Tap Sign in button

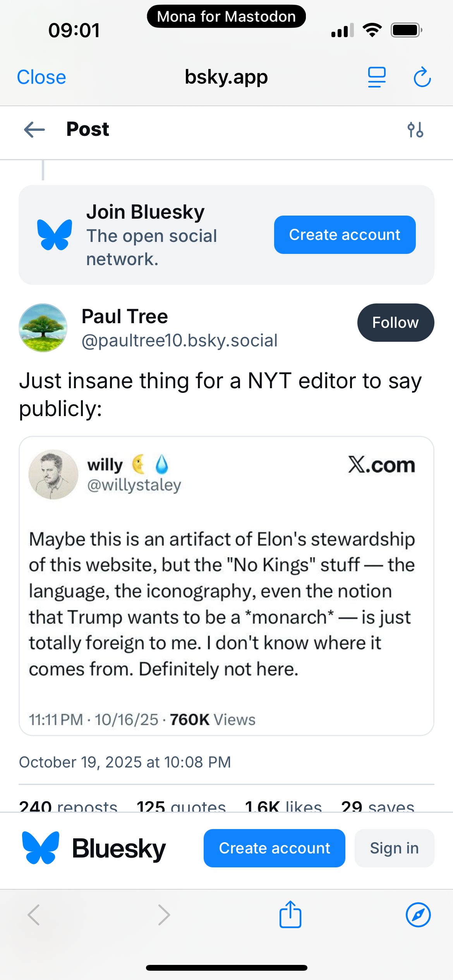coord(394,848)
